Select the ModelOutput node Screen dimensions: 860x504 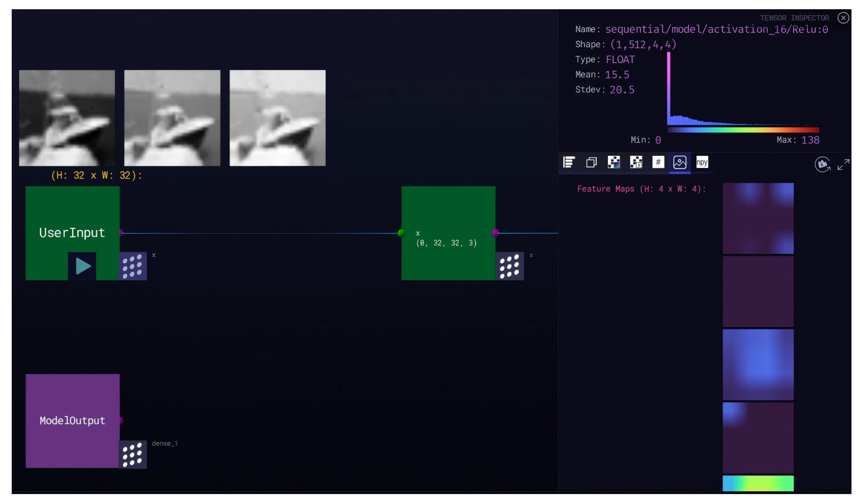(x=72, y=421)
